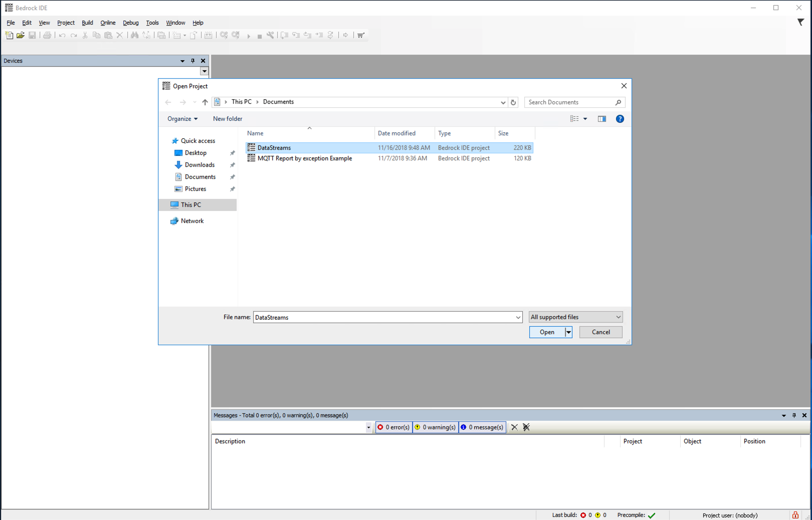
Task: Open the Online menu
Action: pyautogui.click(x=108, y=23)
